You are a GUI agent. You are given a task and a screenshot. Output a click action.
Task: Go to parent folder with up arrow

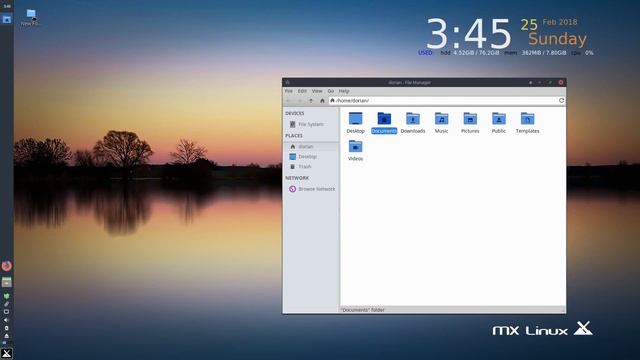(x=311, y=100)
